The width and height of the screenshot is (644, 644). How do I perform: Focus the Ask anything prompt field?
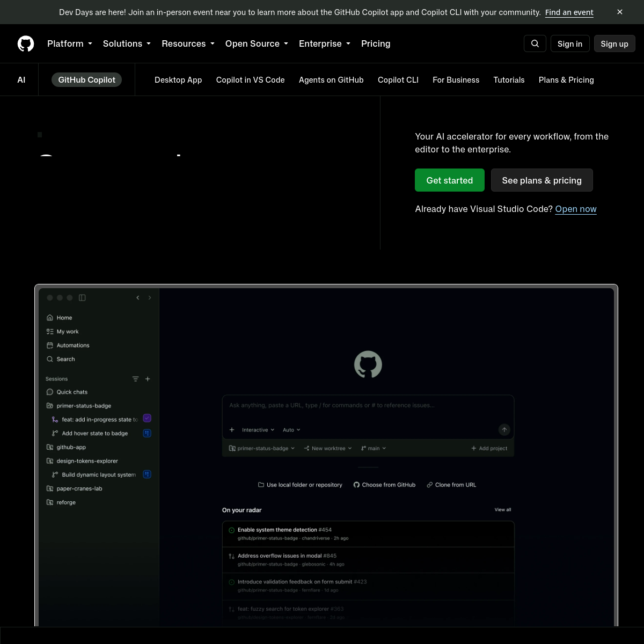[x=368, y=406]
